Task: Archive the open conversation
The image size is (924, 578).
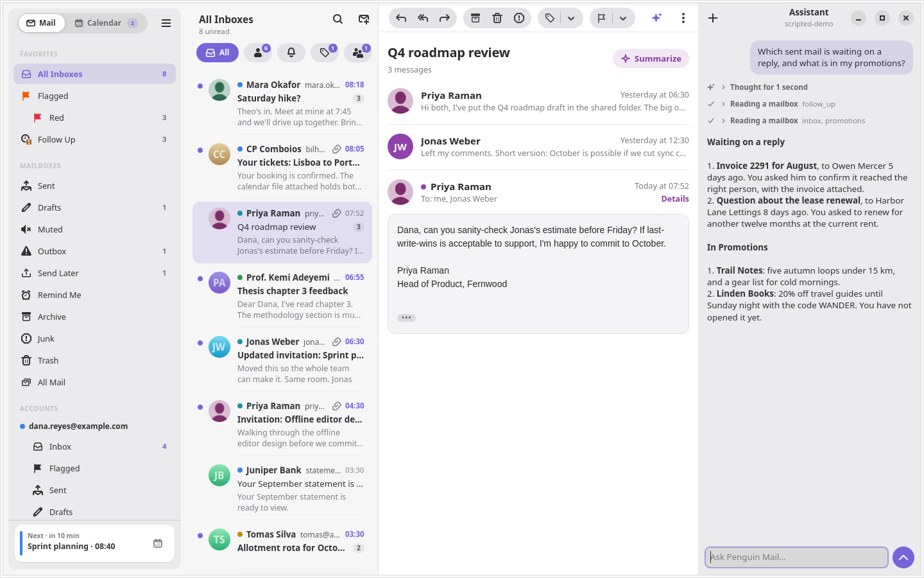Action: [475, 18]
